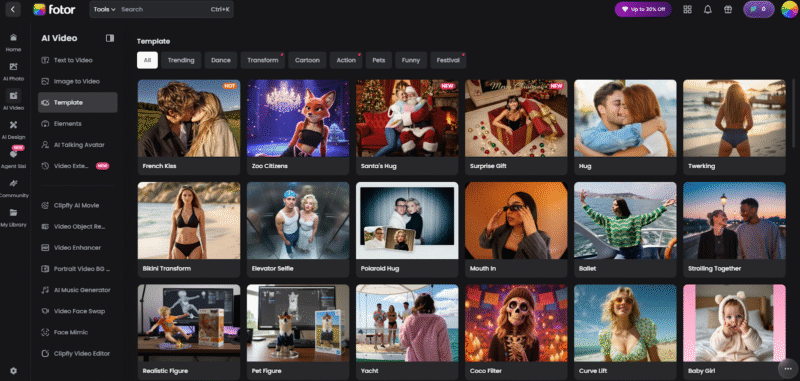Open the Hug template thumbnail
This screenshot has width=800, height=381.
(x=626, y=118)
